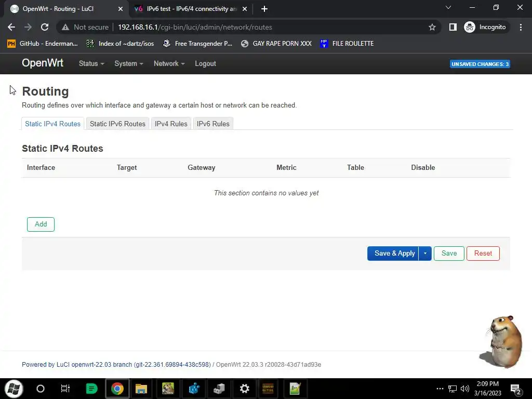Viewport: 532px width, 399px height.
Task: Expand the Network menu
Action: pos(169,64)
